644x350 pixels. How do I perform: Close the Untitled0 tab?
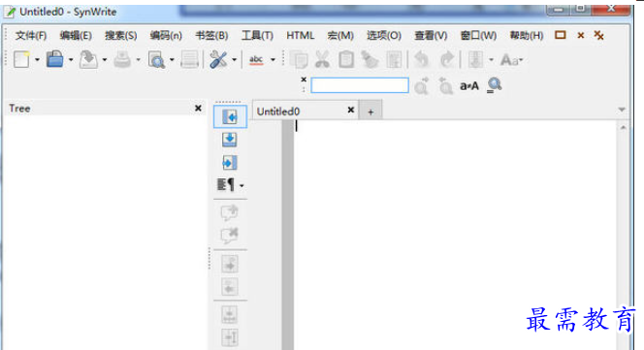tap(351, 110)
